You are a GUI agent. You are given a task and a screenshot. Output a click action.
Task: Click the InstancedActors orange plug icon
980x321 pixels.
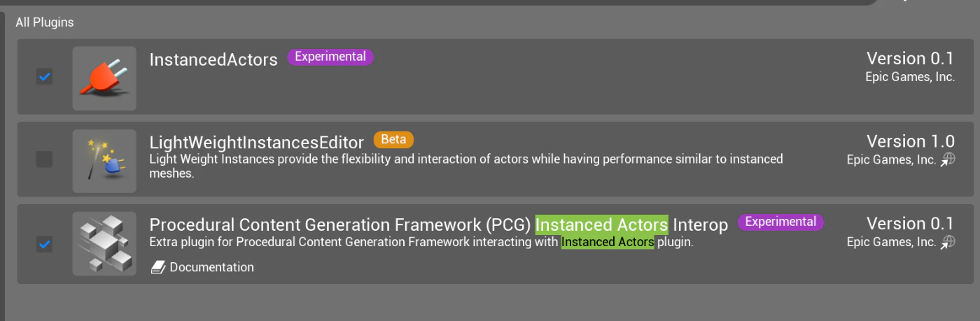click(104, 78)
